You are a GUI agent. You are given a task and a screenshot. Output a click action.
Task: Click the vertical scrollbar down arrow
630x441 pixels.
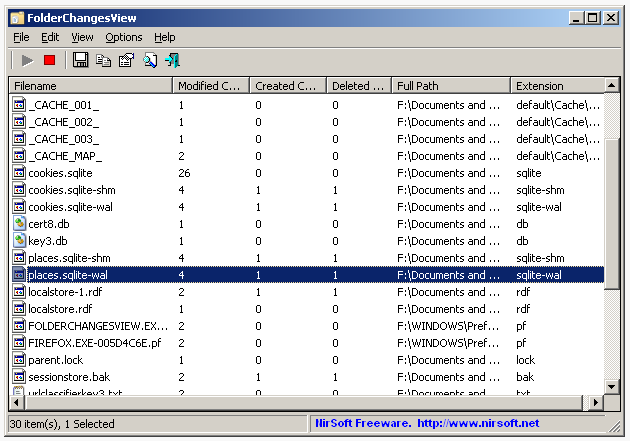point(612,387)
